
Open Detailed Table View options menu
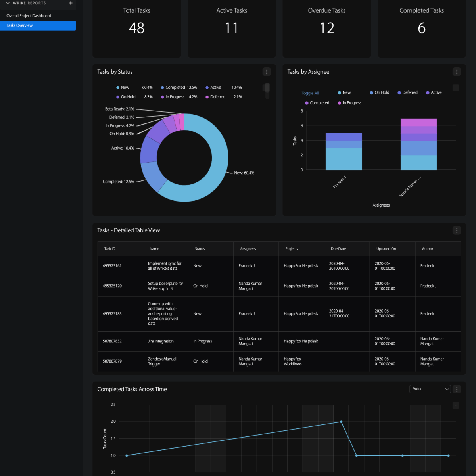[457, 230]
